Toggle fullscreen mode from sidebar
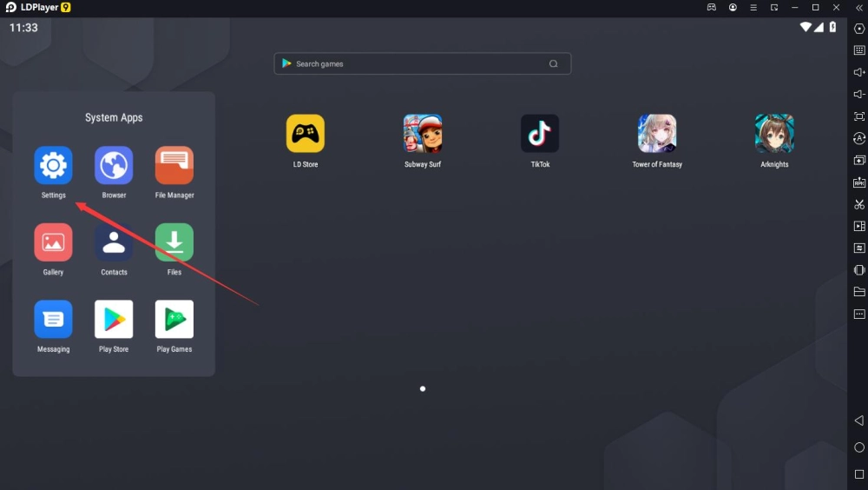The width and height of the screenshot is (868, 490). pos(859,116)
